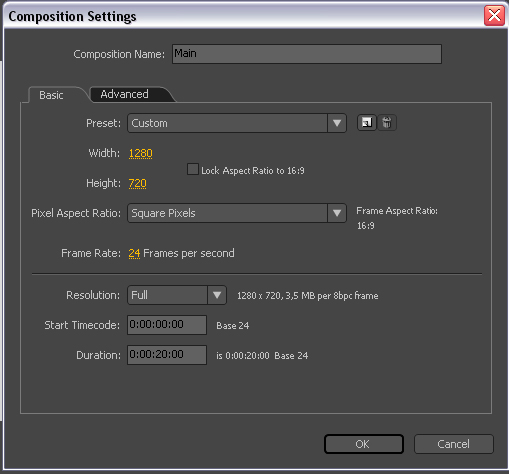Click the Full resolution combo box

click(x=177, y=295)
